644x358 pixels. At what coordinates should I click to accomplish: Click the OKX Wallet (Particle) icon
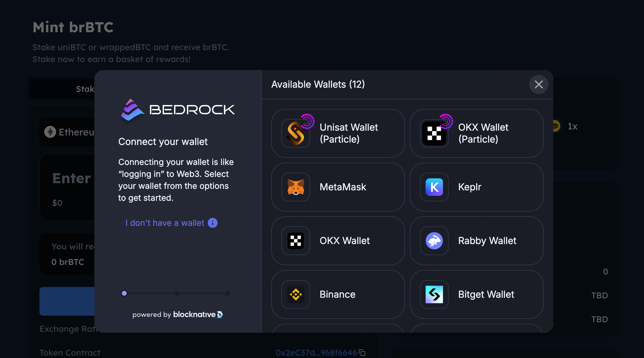pos(434,133)
